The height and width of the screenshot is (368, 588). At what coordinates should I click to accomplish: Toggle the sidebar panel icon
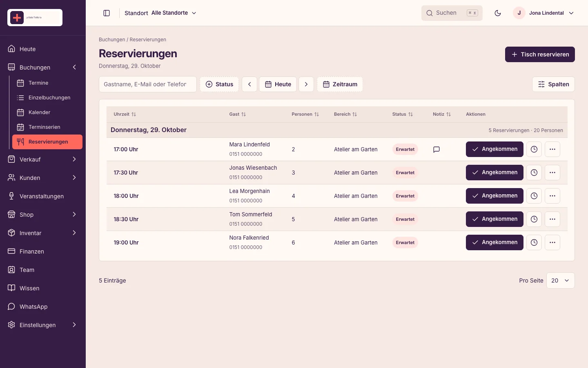pyautogui.click(x=107, y=13)
